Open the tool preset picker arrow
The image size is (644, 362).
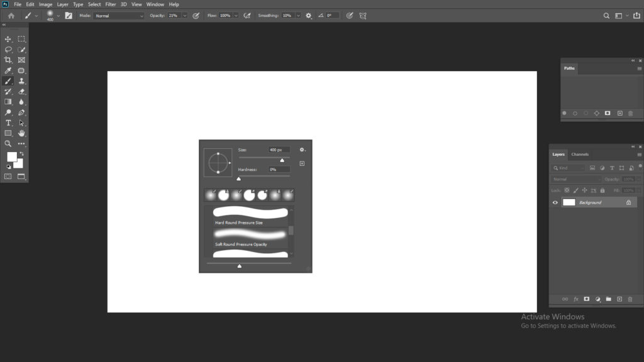pos(36,16)
